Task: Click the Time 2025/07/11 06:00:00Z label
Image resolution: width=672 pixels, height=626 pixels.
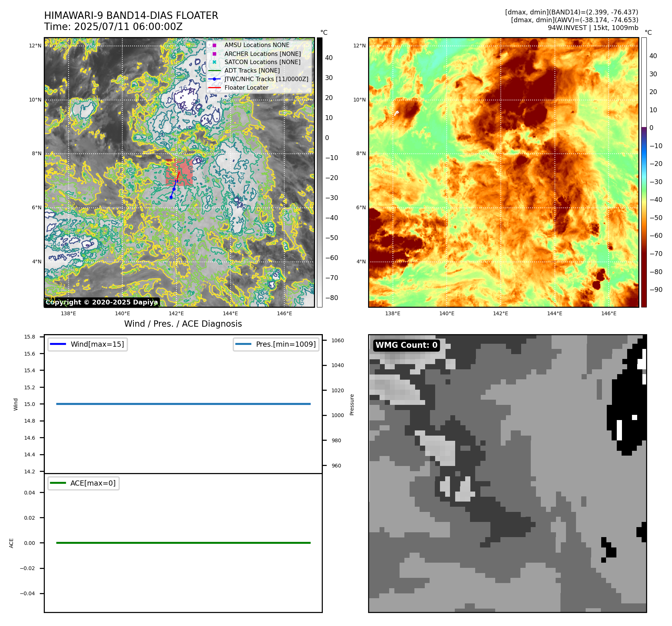Action: click(x=113, y=27)
